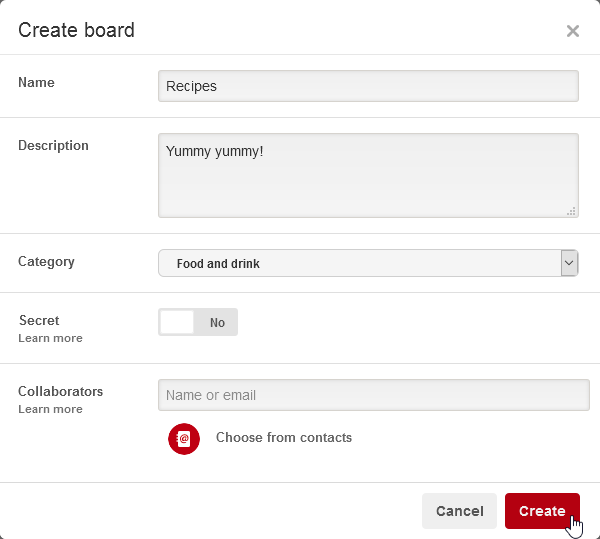600x539 pixels.
Task: Select Choose from contacts
Action: point(284,438)
